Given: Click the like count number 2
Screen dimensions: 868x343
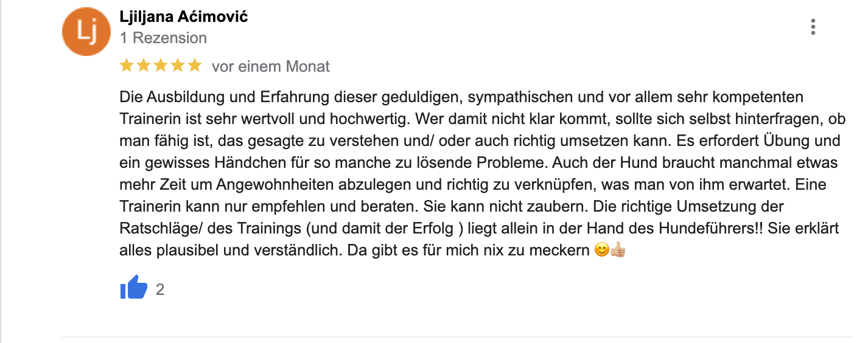Looking at the screenshot, I should (x=160, y=289).
